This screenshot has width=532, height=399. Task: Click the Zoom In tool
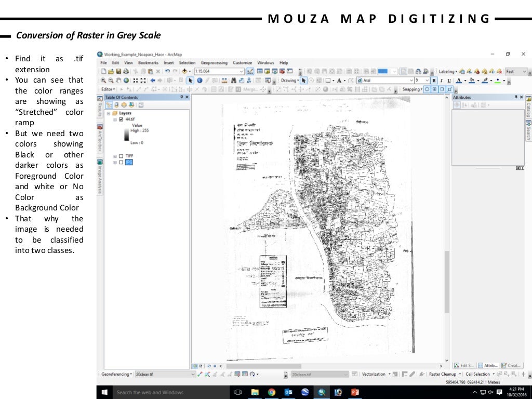point(103,81)
